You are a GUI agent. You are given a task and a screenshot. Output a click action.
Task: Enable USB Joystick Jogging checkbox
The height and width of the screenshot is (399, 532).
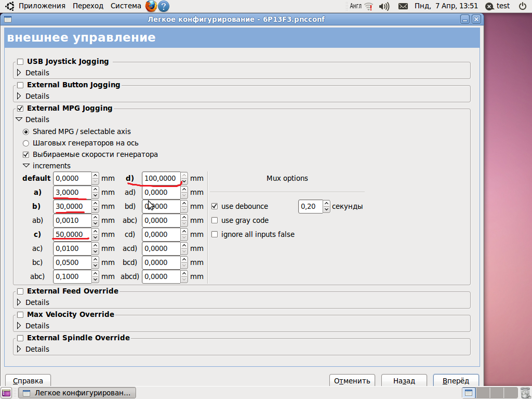point(20,62)
